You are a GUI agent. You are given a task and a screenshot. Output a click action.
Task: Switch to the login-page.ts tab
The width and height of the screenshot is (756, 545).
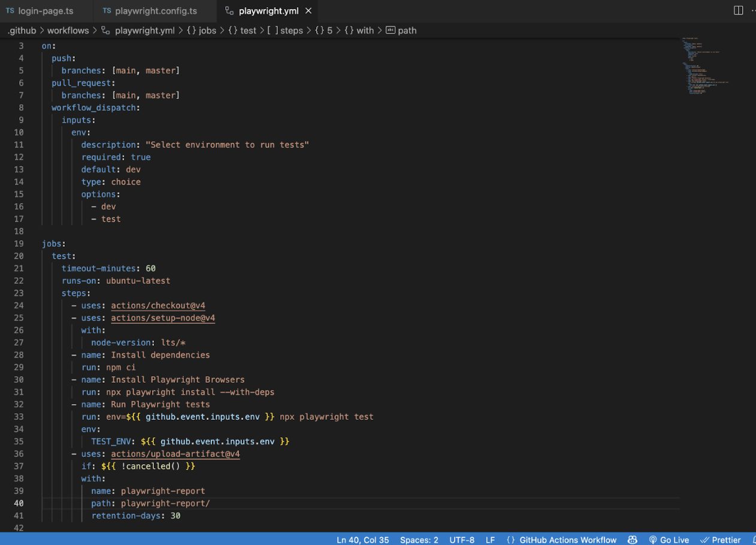click(x=46, y=11)
